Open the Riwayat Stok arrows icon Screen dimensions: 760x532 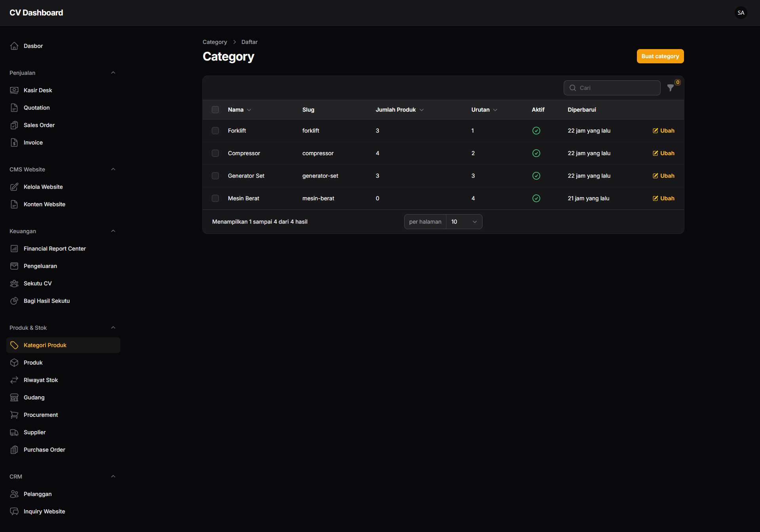click(x=14, y=380)
